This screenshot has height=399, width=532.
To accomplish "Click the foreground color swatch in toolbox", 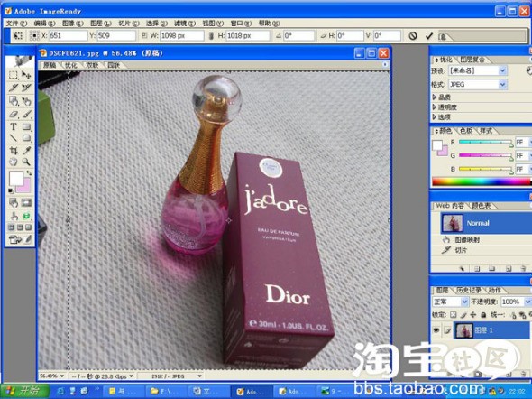I will click(x=15, y=178).
